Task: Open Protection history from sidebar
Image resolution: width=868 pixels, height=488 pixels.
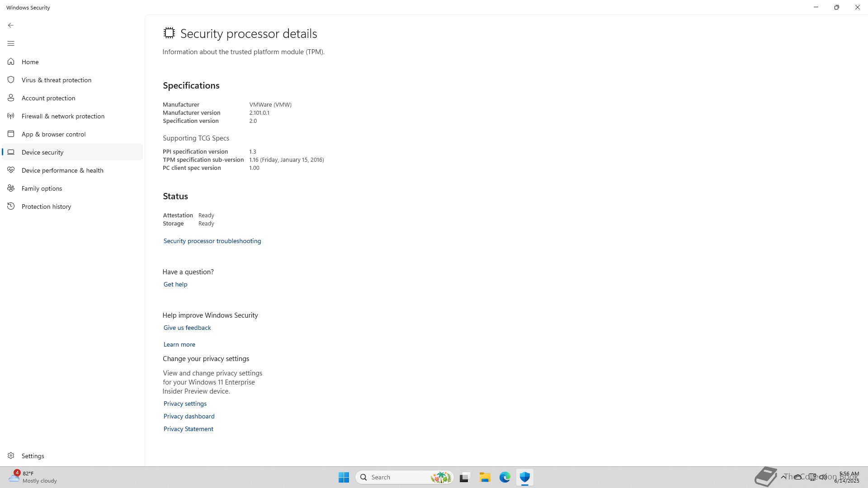Action: point(46,206)
